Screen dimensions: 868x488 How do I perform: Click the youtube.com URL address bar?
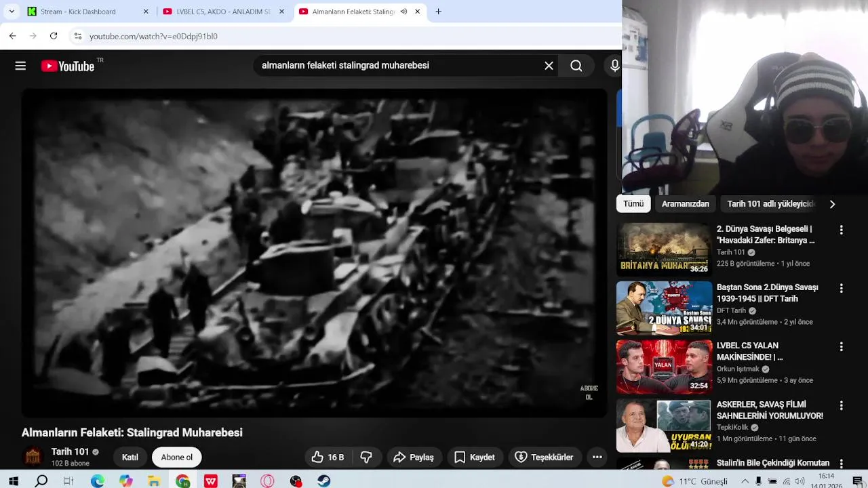(153, 36)
